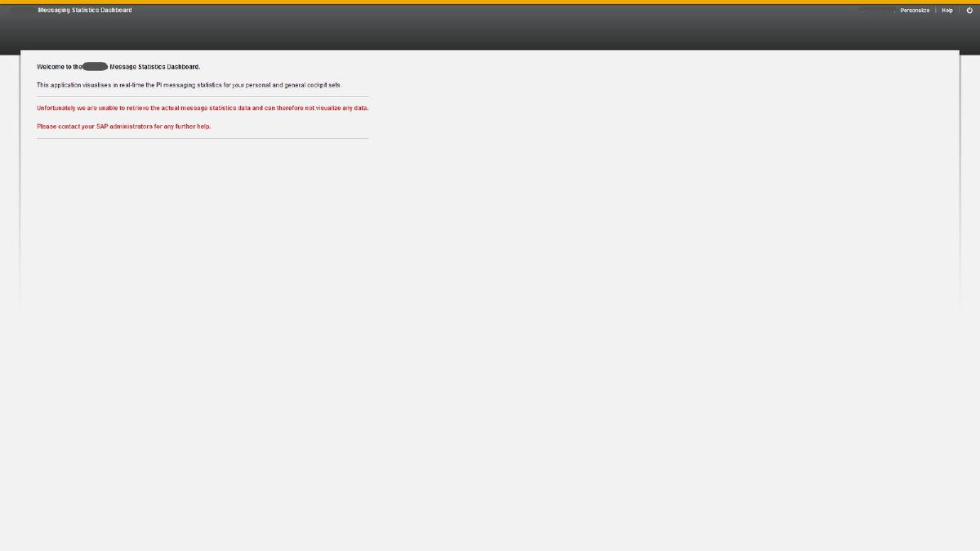Screen dimensions: 980x551
Task: Click the logo left of dashboard title
Action: point(21,11)
